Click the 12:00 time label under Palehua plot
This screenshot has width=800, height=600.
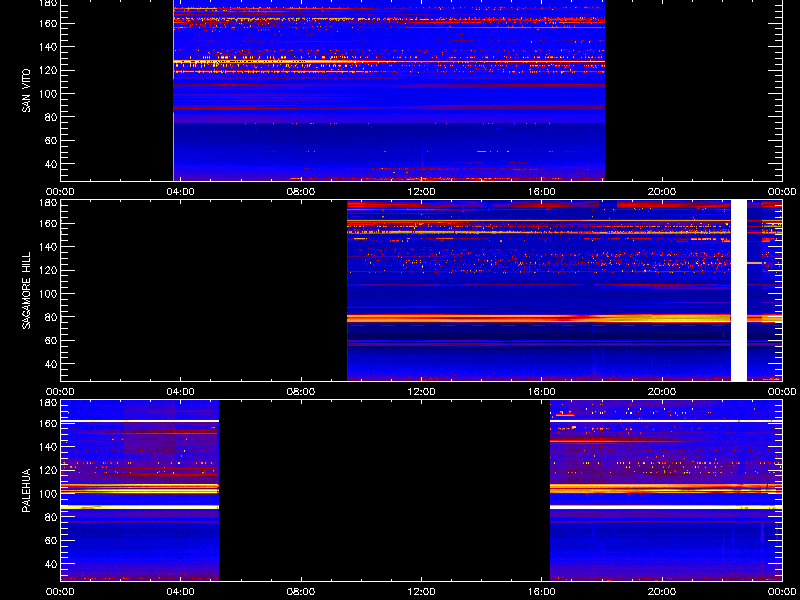point(421,592)
